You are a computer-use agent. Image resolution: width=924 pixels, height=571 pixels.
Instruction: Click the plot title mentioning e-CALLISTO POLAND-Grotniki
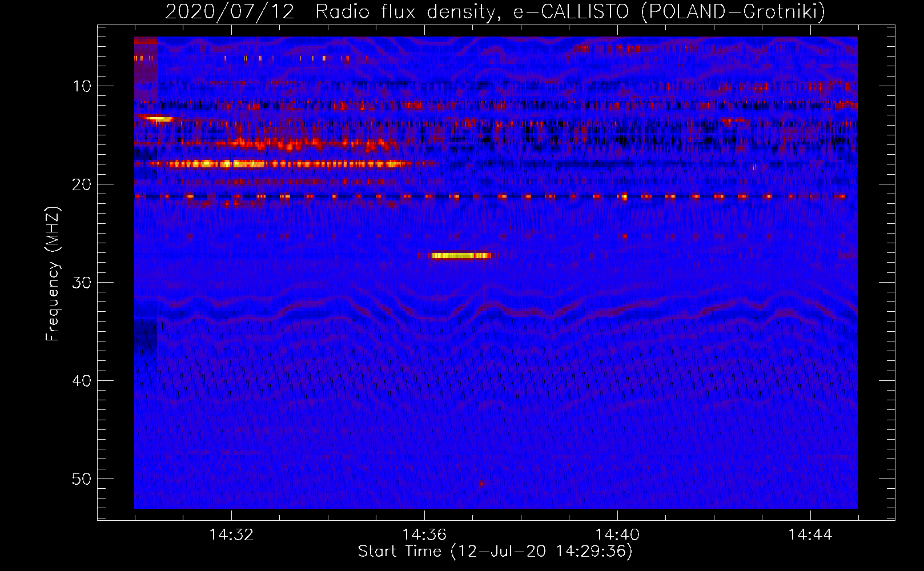495,11
